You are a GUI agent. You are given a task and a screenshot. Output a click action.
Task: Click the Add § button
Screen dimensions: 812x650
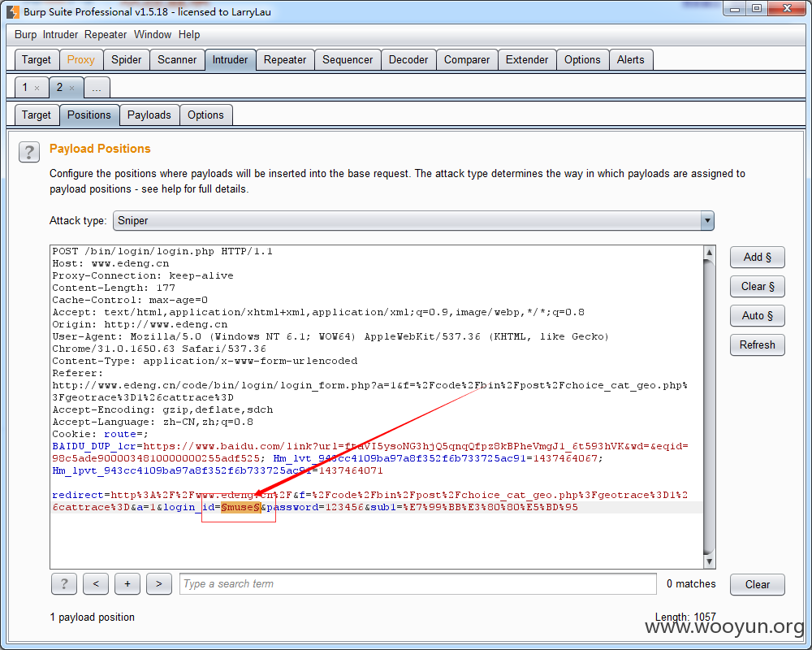(x=757, y=257)
